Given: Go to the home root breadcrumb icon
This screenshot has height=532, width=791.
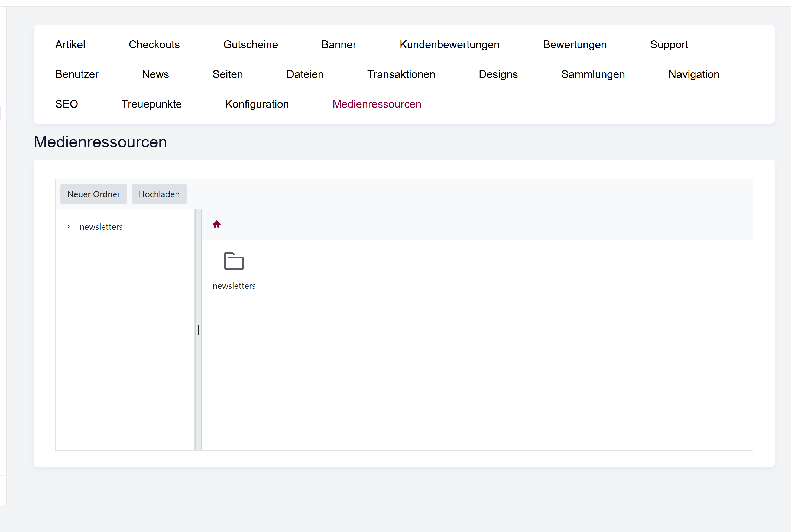Looking at the screenshot, I should [216, 224].
